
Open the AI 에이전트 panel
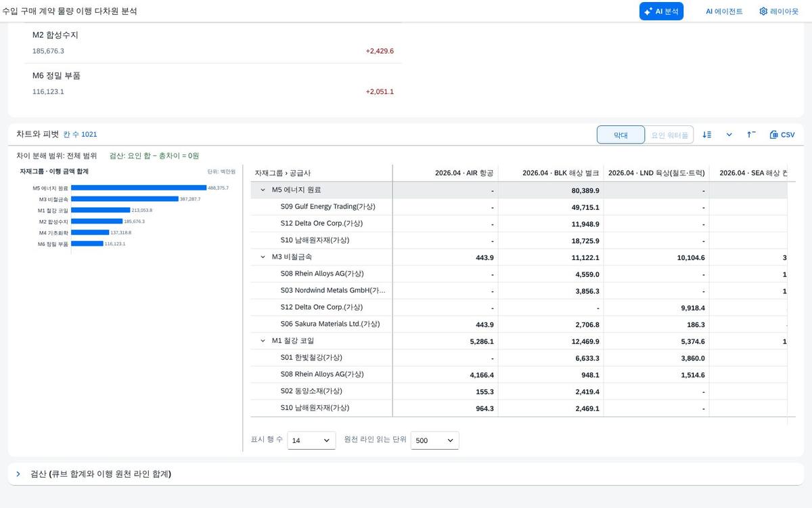coord(724,12)
